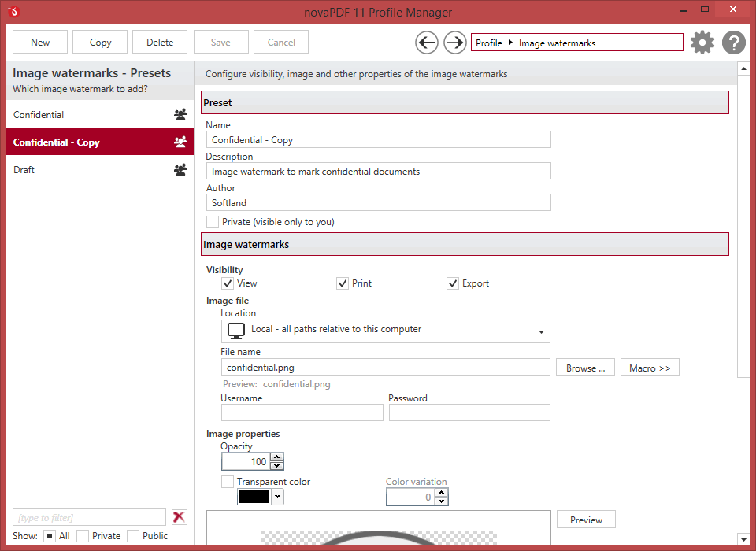Increase Opacity with the up arrow
This screenshot has height=551, width=756.
click(276, 457)
